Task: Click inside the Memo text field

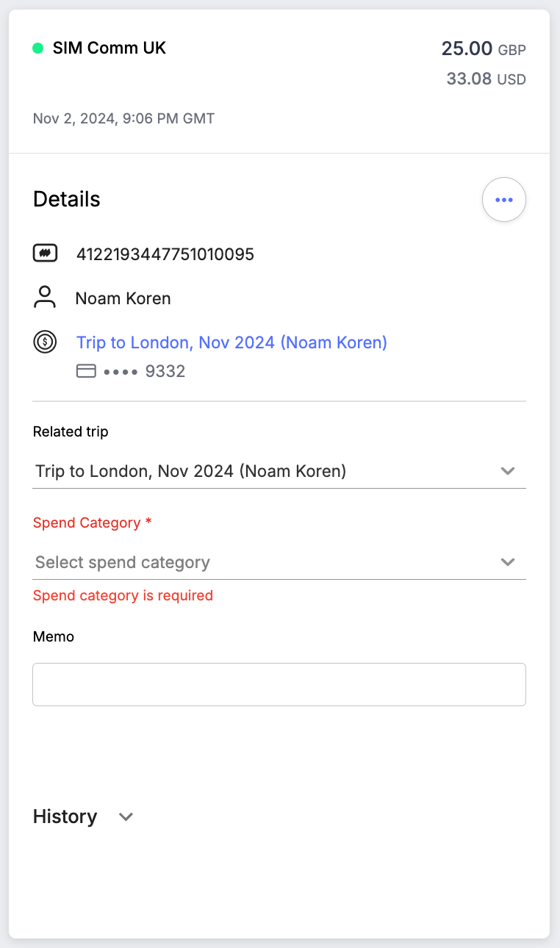Action: coord(279,684)
